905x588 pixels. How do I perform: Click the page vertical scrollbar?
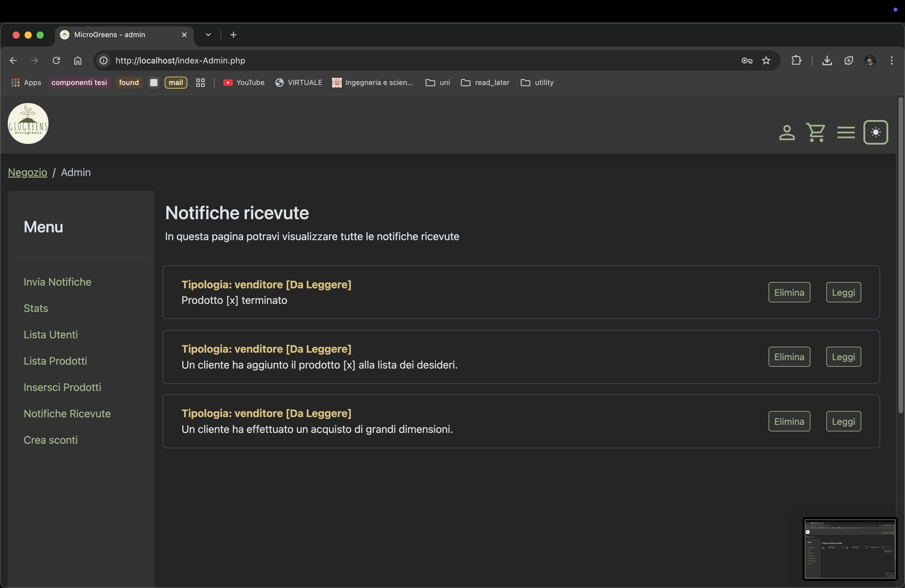pos(900,255)
